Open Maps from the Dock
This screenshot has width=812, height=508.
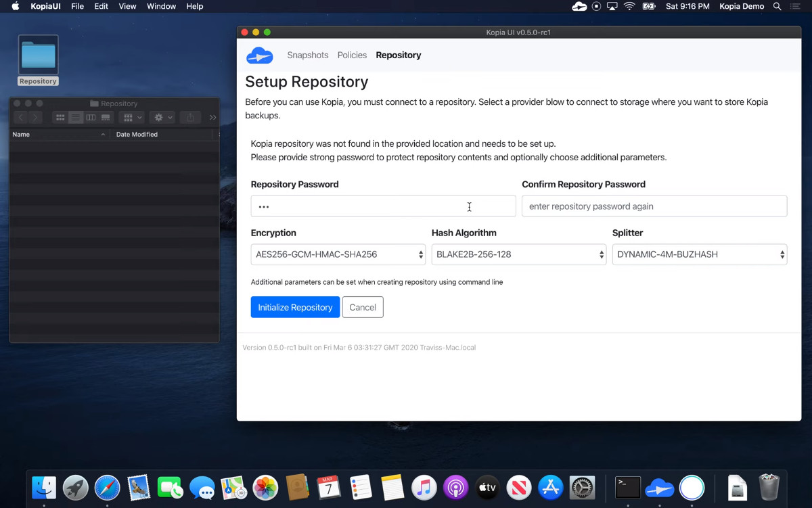[x=234, y=487]
